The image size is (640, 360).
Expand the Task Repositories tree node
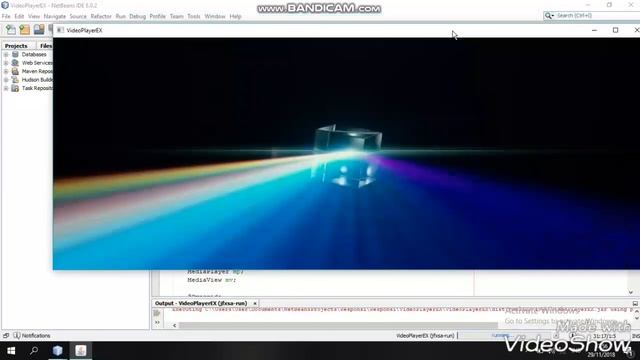[6, 88]
